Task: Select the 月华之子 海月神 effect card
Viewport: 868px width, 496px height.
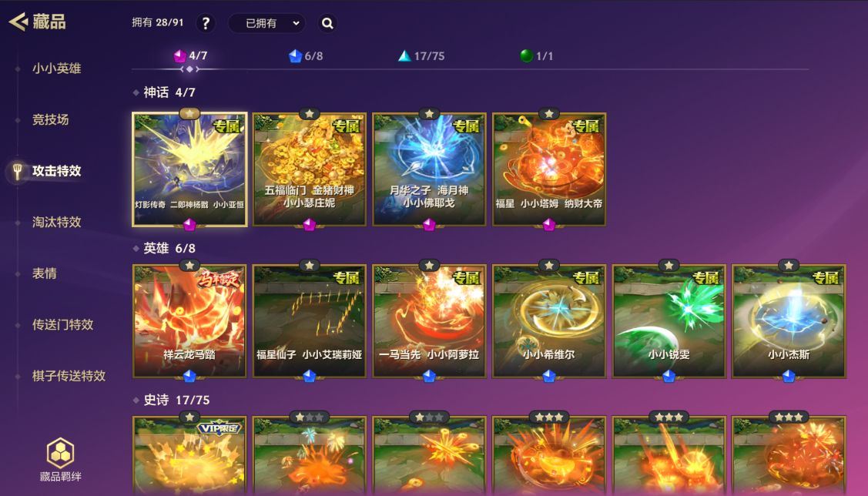Action: [x=429, y=169]
